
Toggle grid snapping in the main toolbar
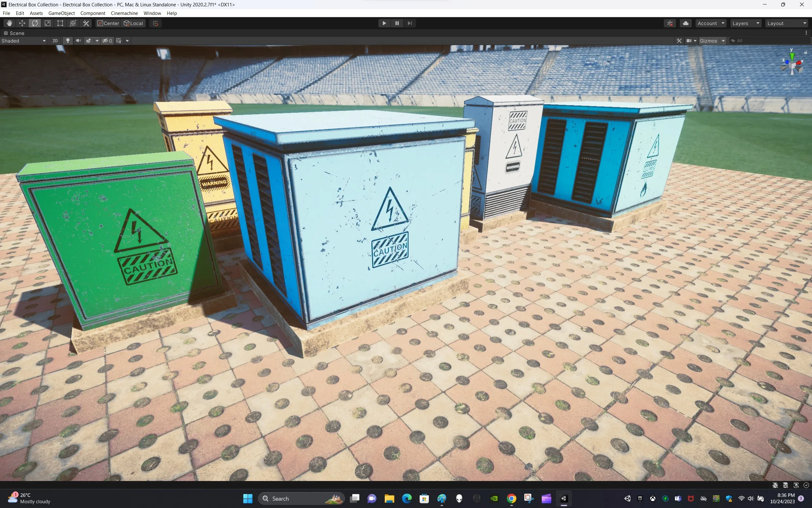pos(155,23)
